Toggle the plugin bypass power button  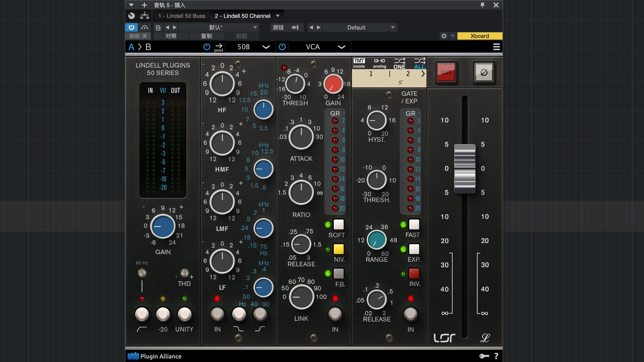[131, 27]
